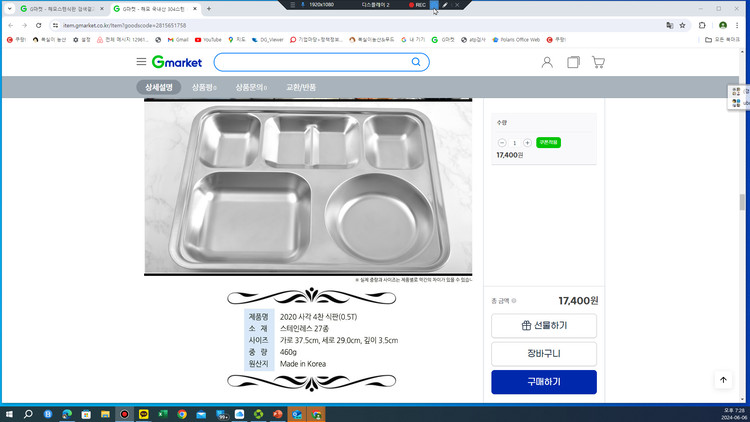Viewport: 750px width, 422px height.
Task: Open the My Account profile icon
Action: (x=547, y=62)
